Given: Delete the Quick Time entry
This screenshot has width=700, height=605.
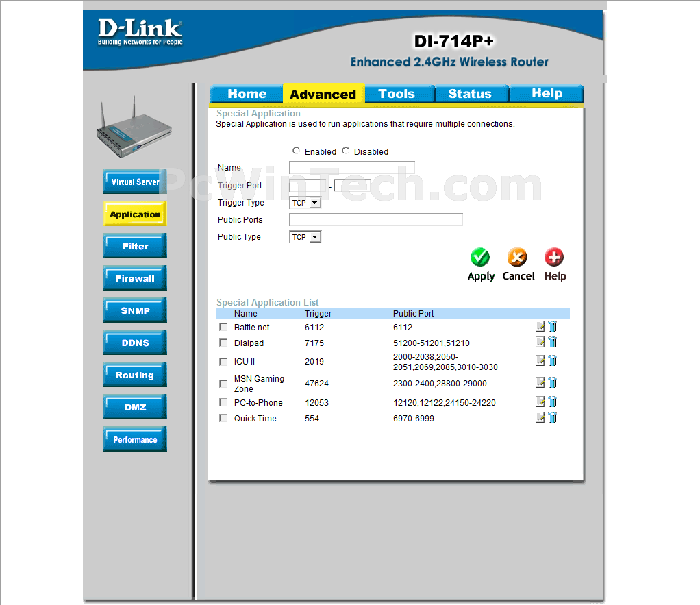Looking at the screenshot, I should 553,417.
